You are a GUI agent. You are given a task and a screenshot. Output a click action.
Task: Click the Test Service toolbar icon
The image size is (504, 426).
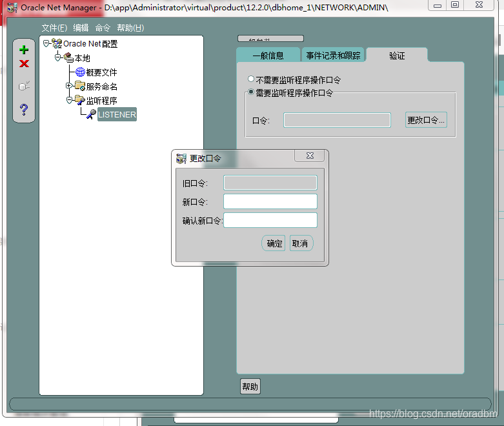tap(24, 86)
